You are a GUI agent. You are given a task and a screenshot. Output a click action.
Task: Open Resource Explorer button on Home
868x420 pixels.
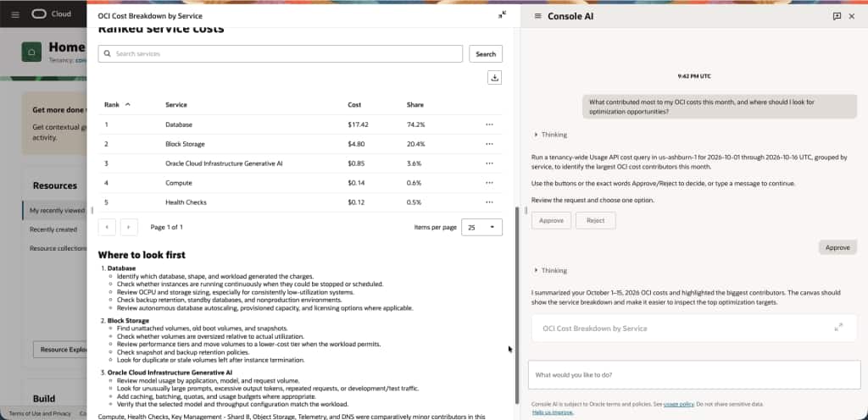pos(60,349)
